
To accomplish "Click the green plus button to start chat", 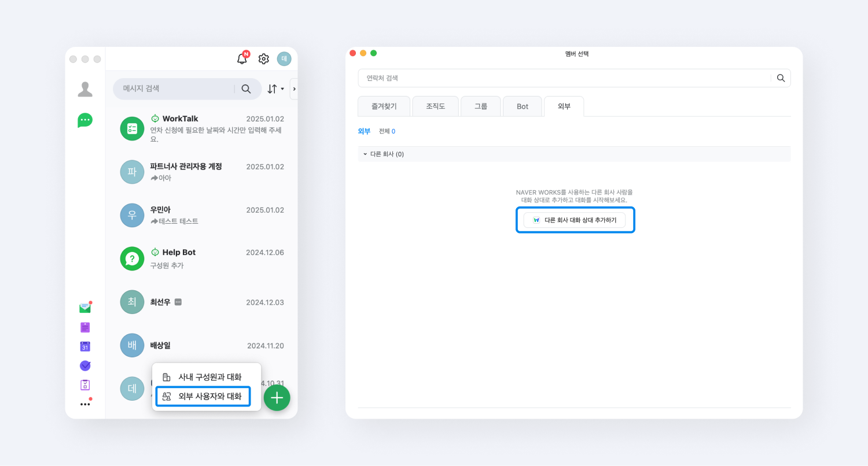I will (277, 398).
